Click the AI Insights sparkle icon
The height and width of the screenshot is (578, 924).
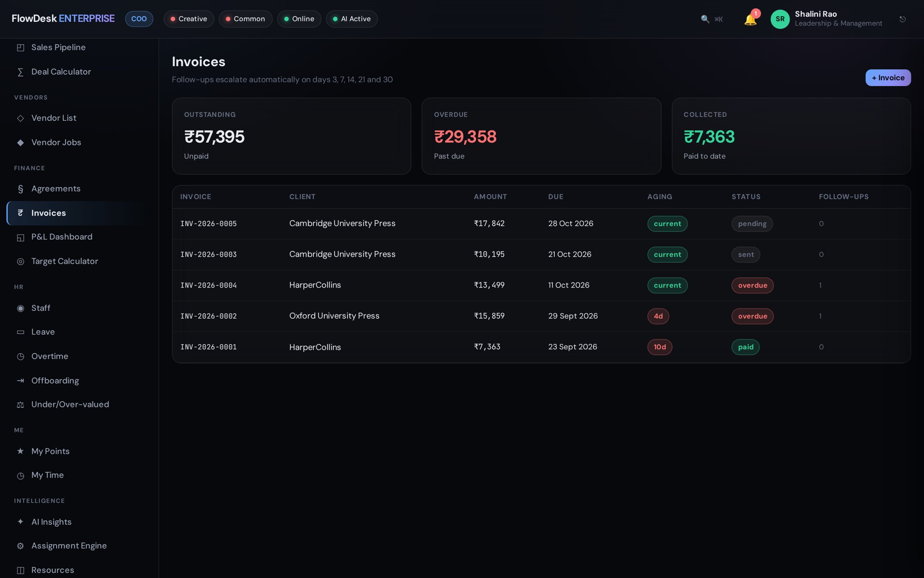click(20, 522)
